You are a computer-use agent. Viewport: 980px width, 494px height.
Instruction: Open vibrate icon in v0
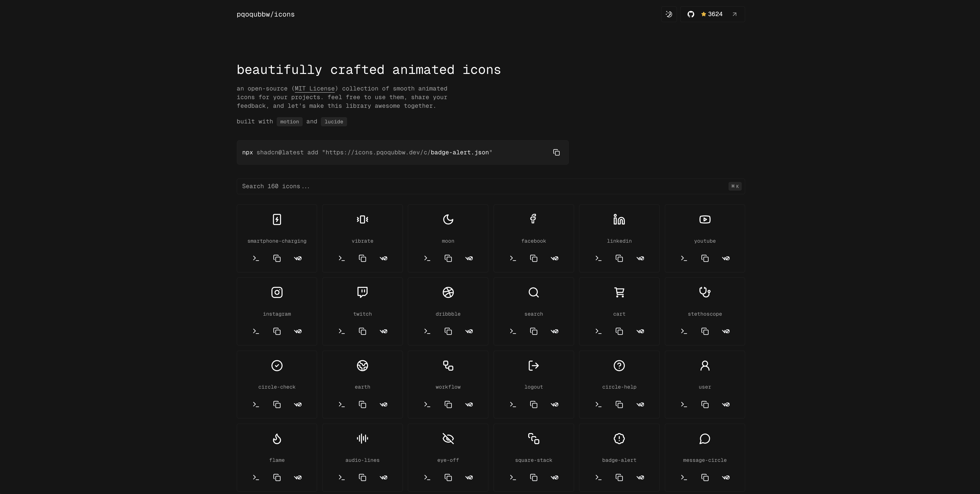tap(384, 259)
